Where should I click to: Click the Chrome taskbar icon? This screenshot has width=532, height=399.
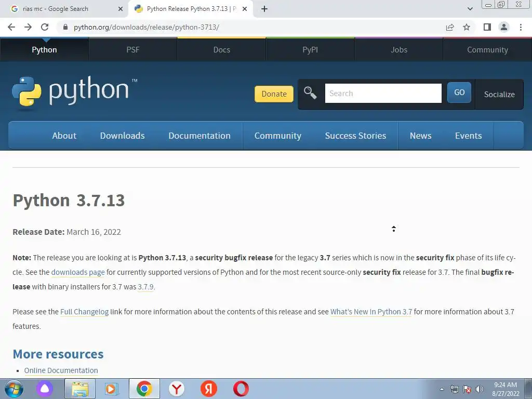(144, 389)
